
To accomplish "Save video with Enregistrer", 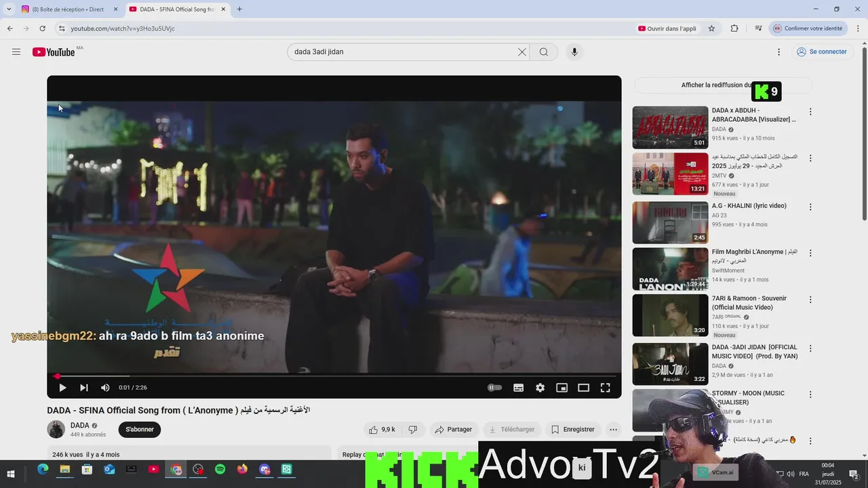I will tap(573, 430).
